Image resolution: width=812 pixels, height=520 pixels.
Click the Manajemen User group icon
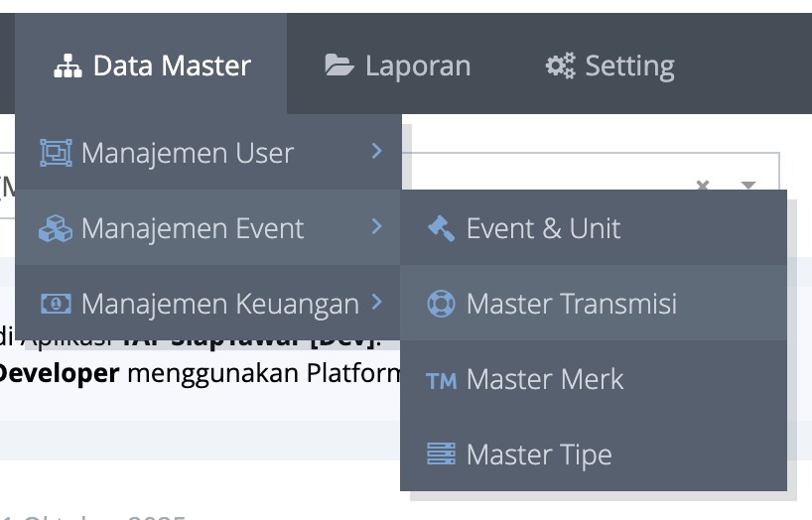[x=56, y=153]
